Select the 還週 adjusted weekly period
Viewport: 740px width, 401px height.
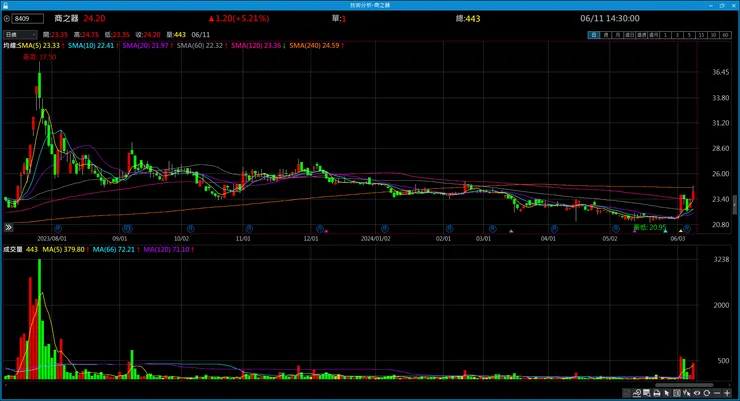point(641,35)
